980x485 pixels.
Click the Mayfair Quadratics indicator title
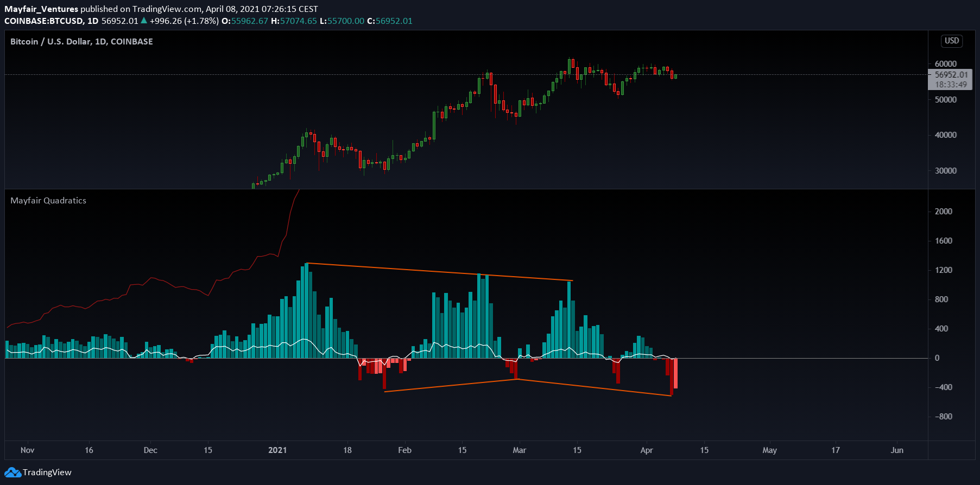pos(48,201)
